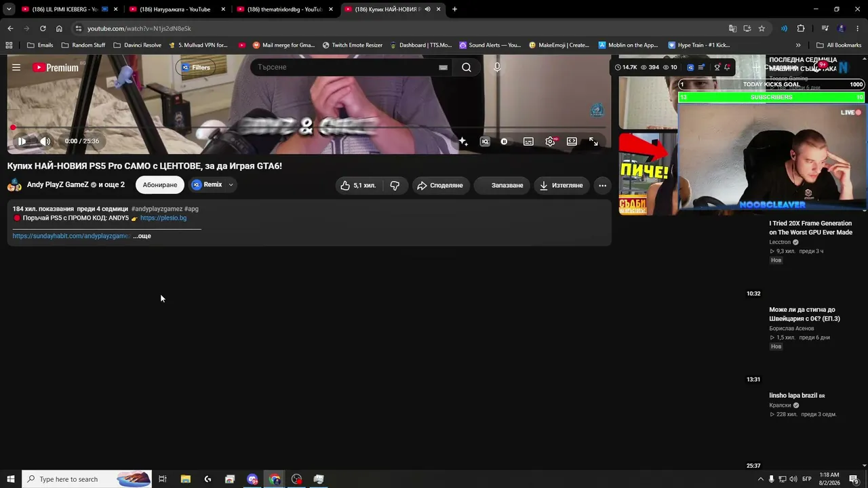Screen dimensions: 868x488
Task: Share the video via Споделяне
Action: 440,185
